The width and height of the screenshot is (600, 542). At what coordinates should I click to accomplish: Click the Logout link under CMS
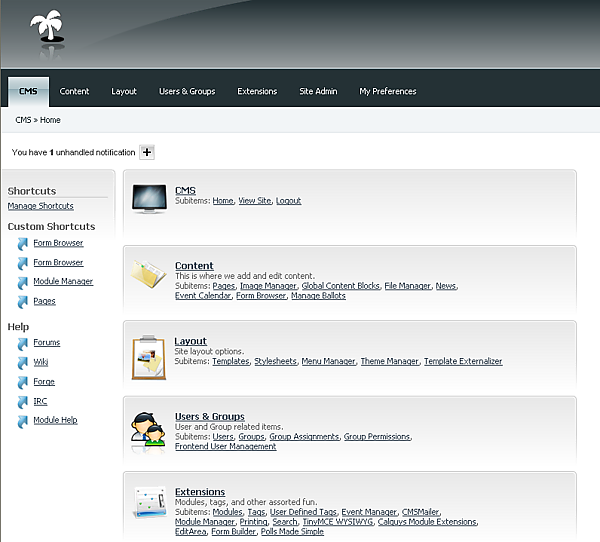(x=288, y=201)
